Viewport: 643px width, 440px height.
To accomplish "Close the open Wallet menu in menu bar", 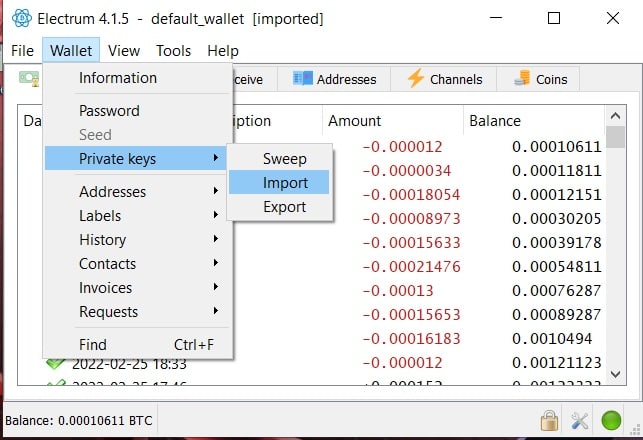I will [x=71, y=51].
